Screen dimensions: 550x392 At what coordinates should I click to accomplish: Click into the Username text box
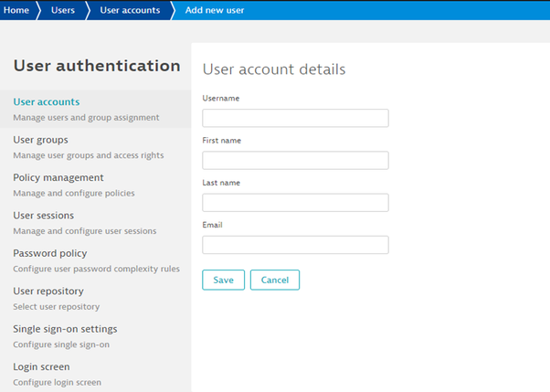[295, 118]
